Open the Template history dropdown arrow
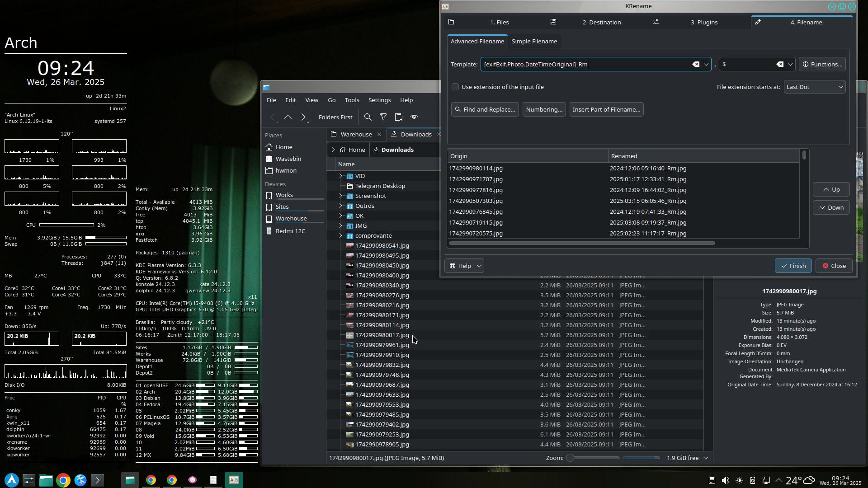 click(706, 64)
